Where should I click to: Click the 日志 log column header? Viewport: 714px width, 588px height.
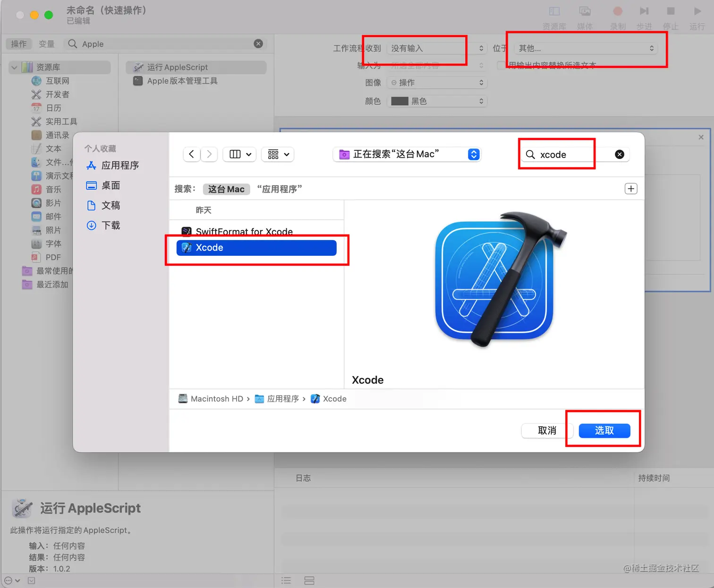pos(303,478)
